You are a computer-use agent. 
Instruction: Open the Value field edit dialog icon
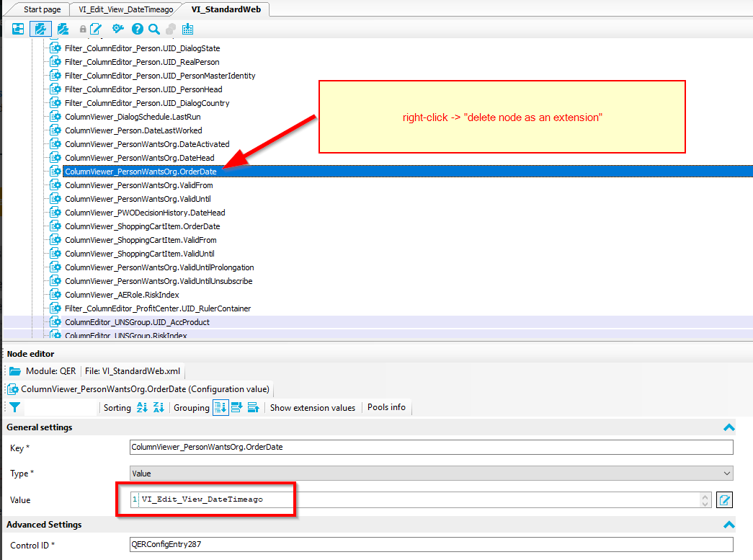click(x=724, y=499)
